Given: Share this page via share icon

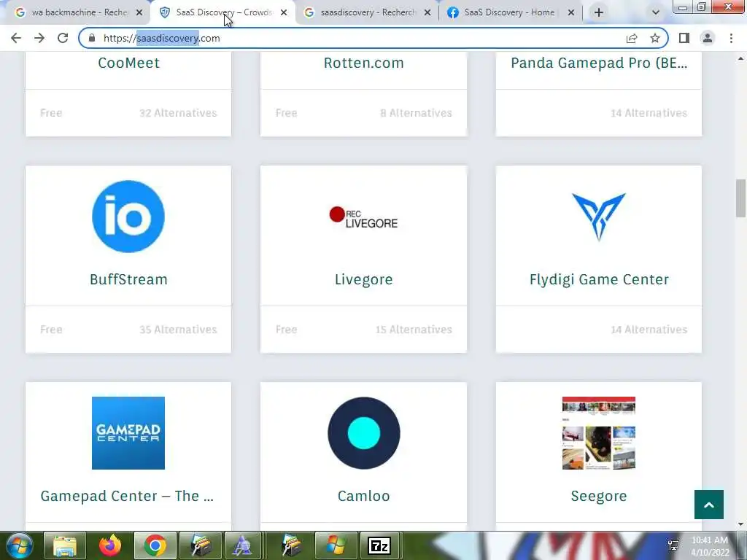Looking at the screenshot, I should (632, 38).
